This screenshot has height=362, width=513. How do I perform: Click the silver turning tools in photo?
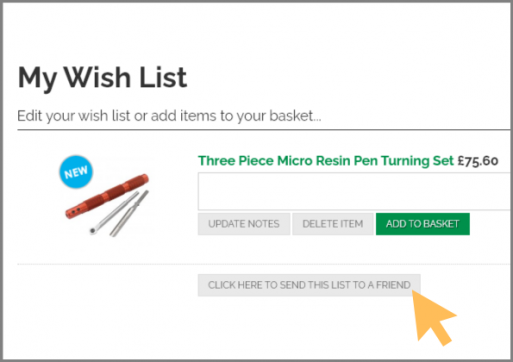[x=120, y=215]
